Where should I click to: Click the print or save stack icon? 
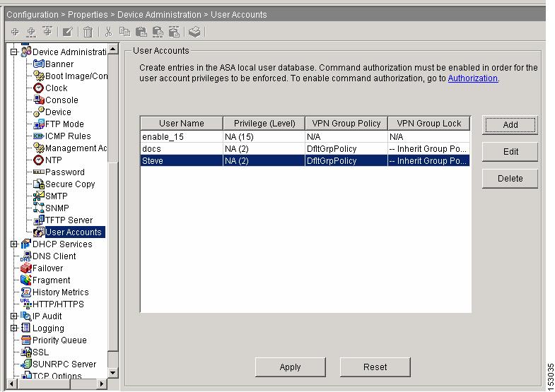tap(194, 32)
